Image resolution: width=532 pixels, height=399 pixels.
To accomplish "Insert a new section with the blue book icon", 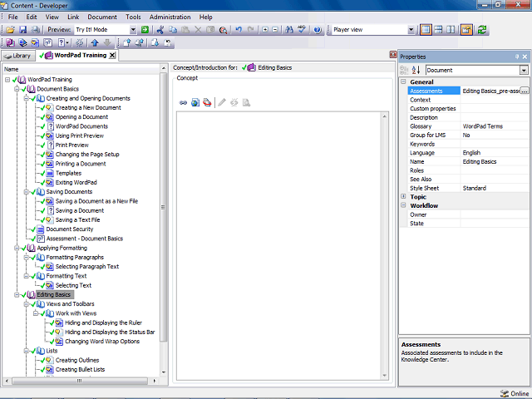I will pos(22,42).
